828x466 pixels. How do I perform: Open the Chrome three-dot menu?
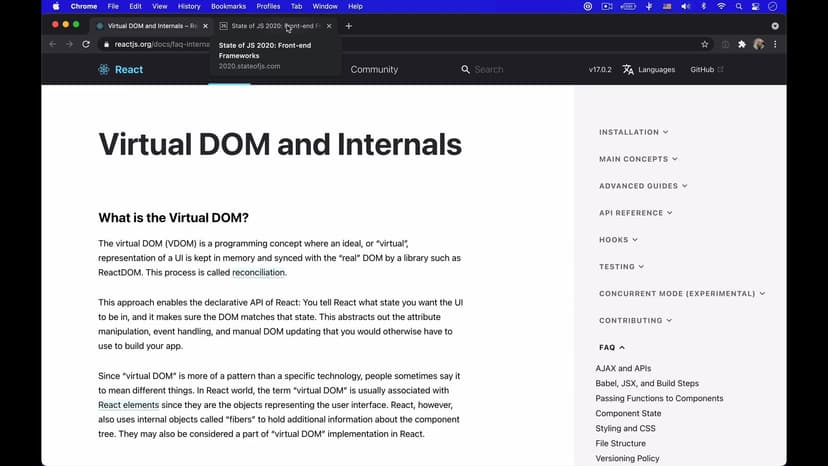(775, 45)
